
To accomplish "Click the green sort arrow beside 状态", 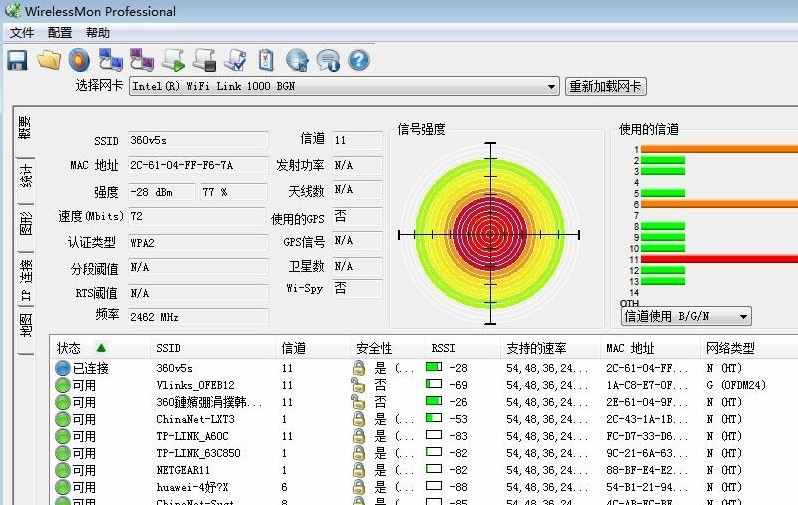I will point(101,348).
